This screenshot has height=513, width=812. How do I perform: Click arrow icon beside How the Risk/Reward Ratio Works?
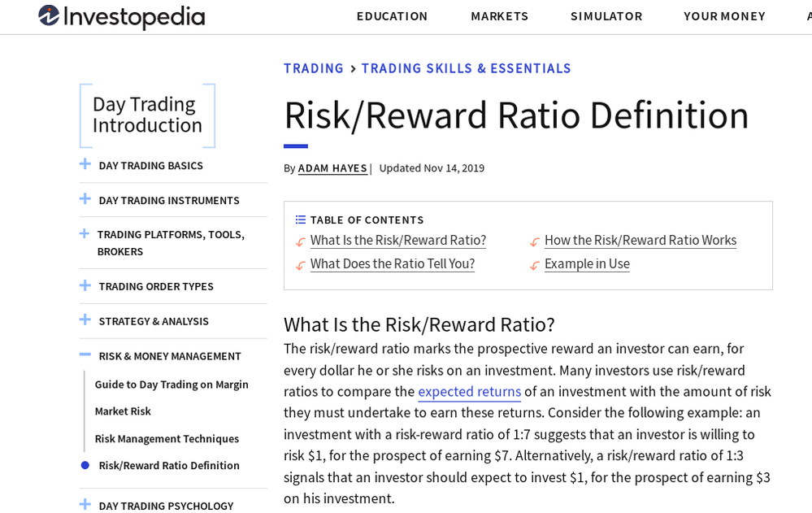tap(535, 242)
